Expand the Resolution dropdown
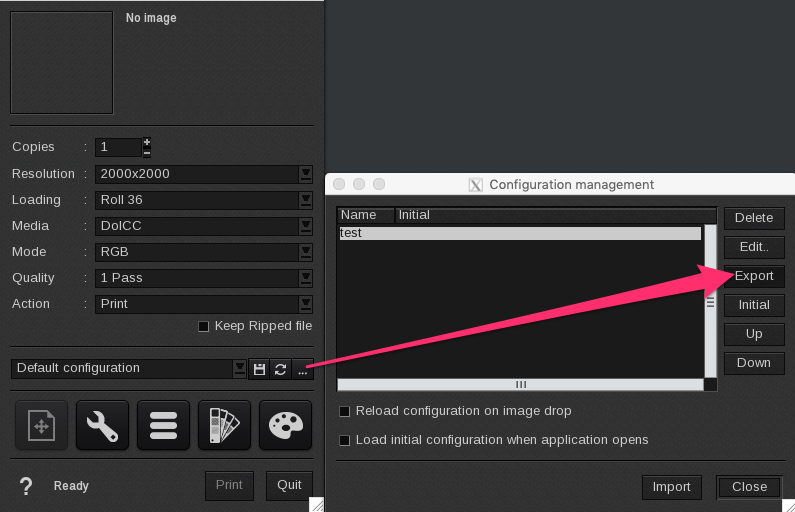This screenshot has height=512, width=795. point(306,174)
